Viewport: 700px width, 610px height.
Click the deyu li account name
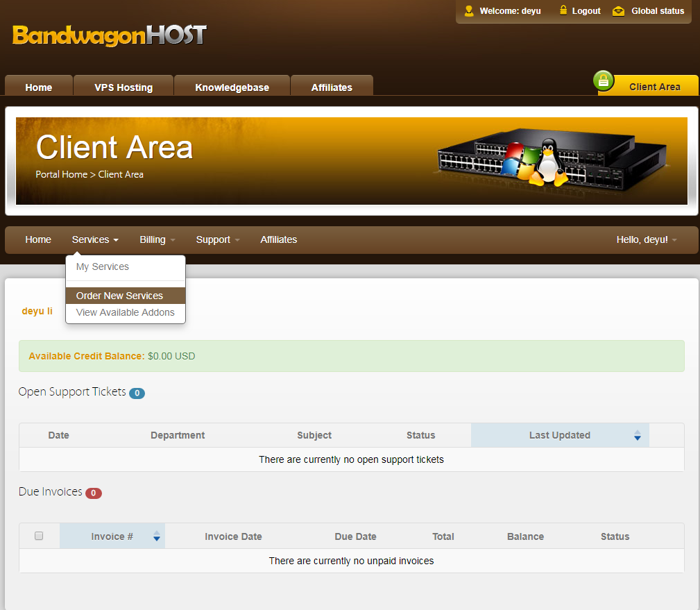pos(37,311)
